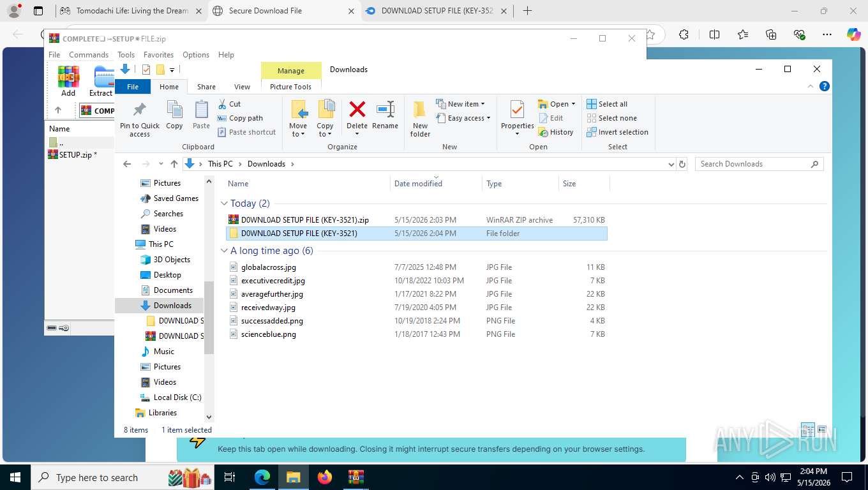Collapse the Today group

tap(224, 204)
